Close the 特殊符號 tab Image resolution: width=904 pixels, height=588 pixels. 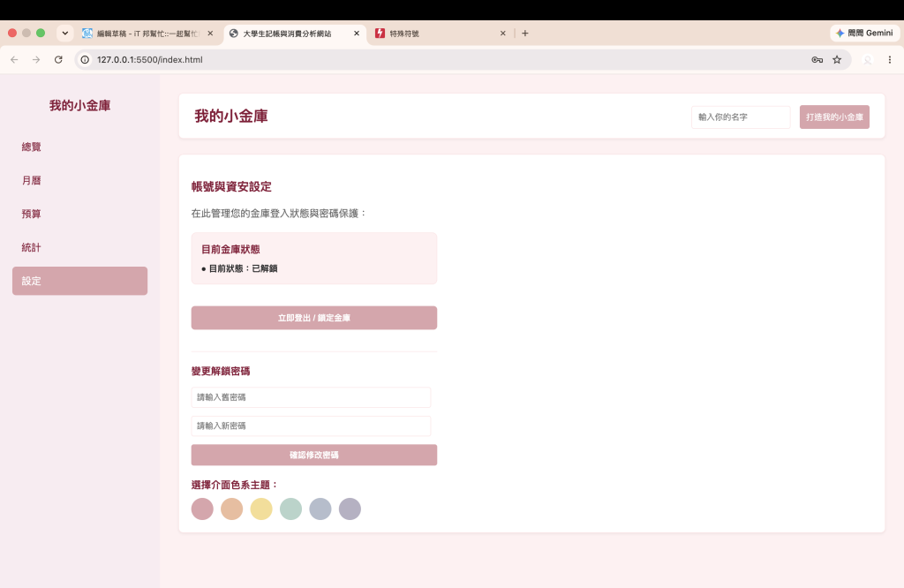pyautogui.click(x=502, y=34)
